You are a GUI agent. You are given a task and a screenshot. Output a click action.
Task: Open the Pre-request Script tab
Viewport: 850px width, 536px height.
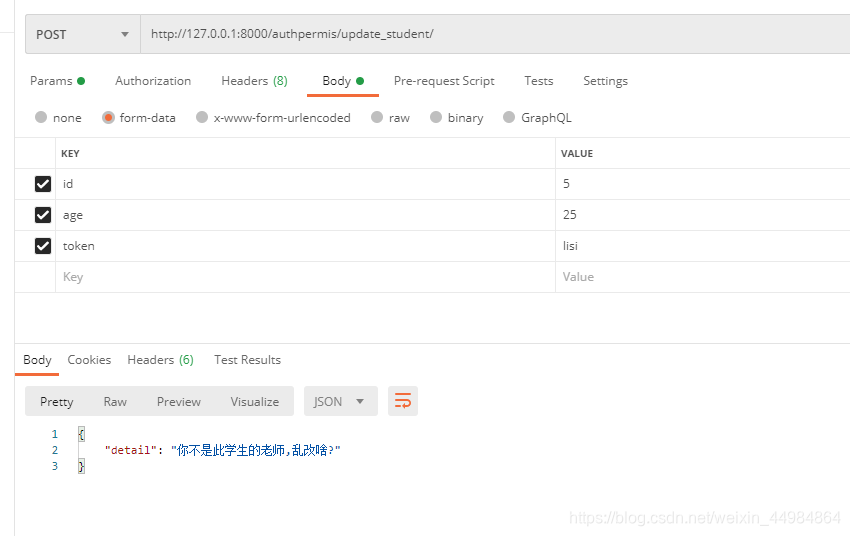[444, 81]
